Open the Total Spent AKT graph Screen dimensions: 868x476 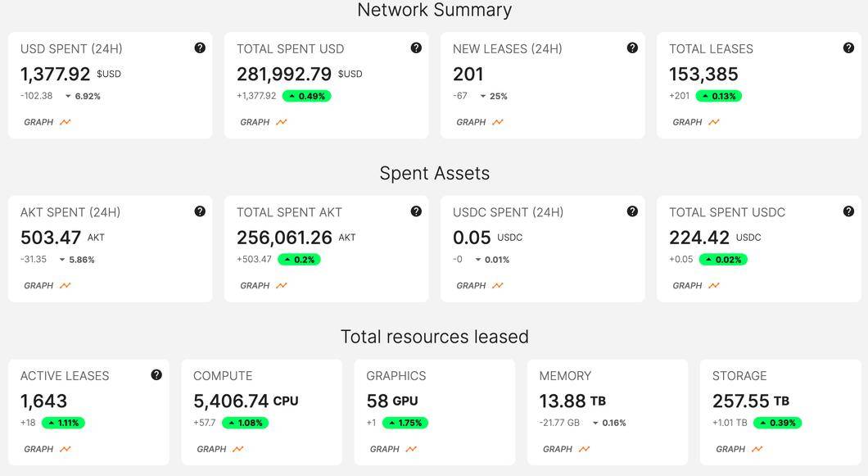[x=263, y=286]
